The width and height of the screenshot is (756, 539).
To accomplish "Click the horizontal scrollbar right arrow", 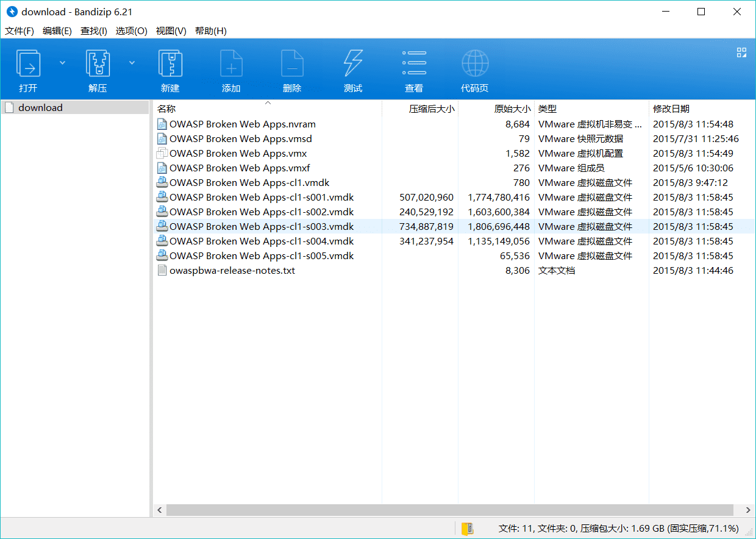I will pyautogui.click(x=749, y=510).
